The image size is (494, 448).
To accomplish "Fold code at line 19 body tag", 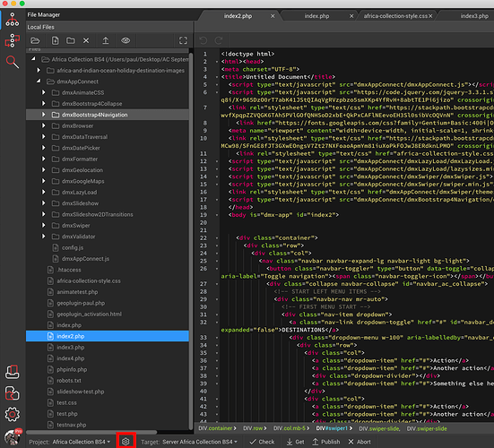I will (217, 215).
